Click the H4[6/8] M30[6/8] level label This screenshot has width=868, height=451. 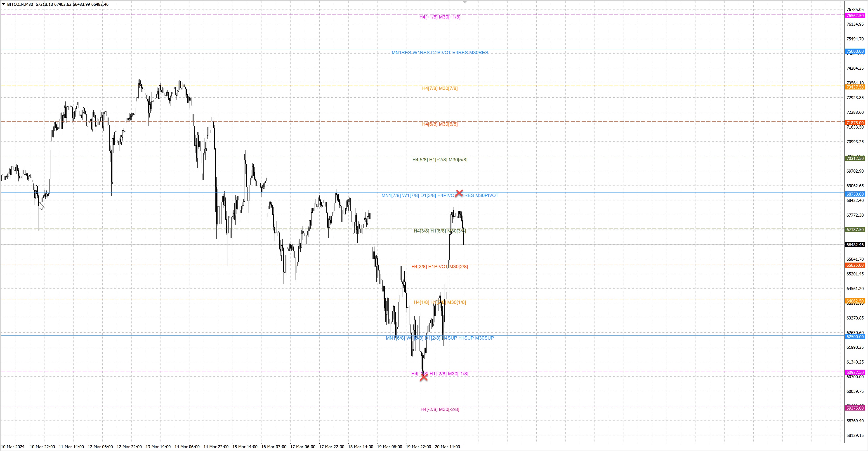click(x=440, y=124)
